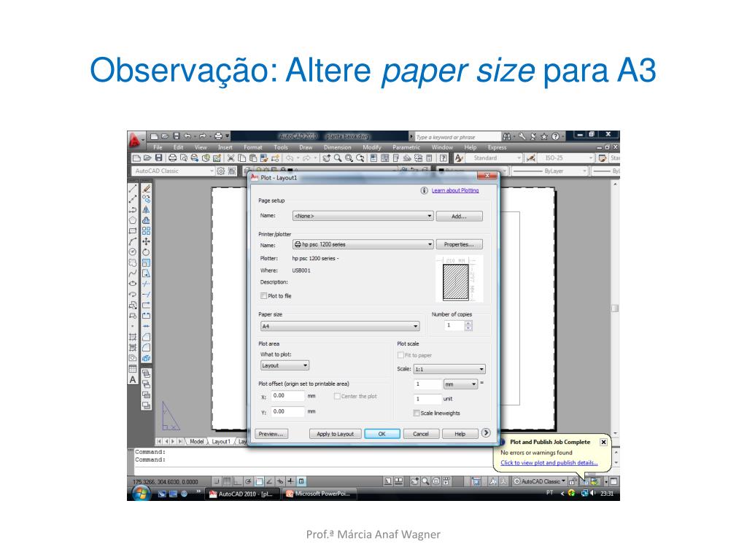
Task: Select the Multiline Text A tool
Action: pyautogui.click(x=133, y=379)
